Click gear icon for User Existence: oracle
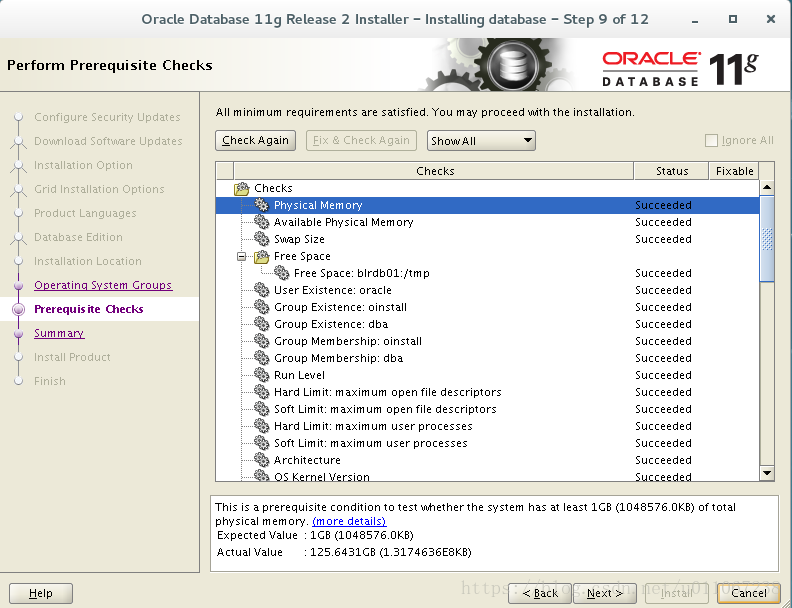Viewport: 792px width, 608px height. pyautogui.click(x=262, y=290)
